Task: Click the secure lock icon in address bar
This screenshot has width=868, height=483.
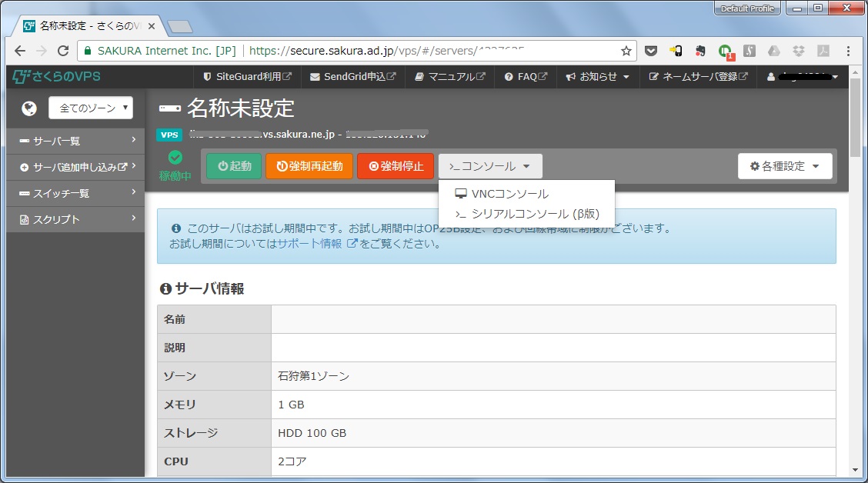Action: click(x=88, y=51)
